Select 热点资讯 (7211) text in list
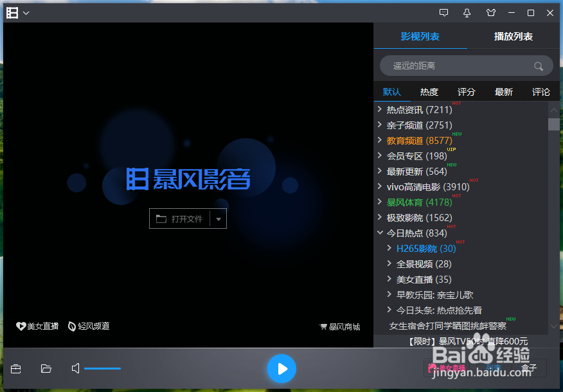Viewport: 563px width, 392px height. [x=420, y=110]
